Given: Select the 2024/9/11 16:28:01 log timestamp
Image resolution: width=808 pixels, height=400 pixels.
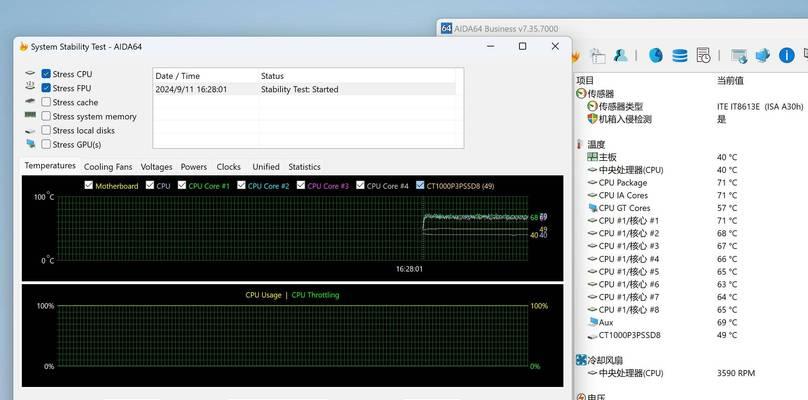Looking at the screenshot, I should tap(191, 89).
